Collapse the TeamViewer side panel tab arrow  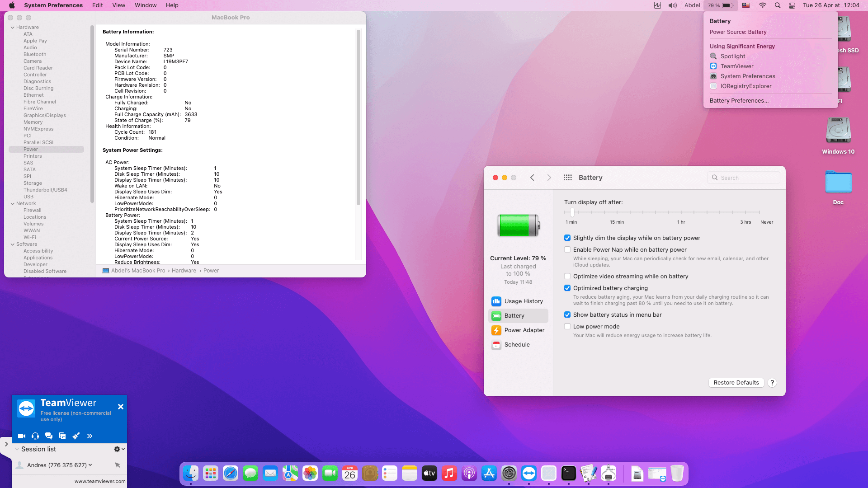(x=6, y=444)
